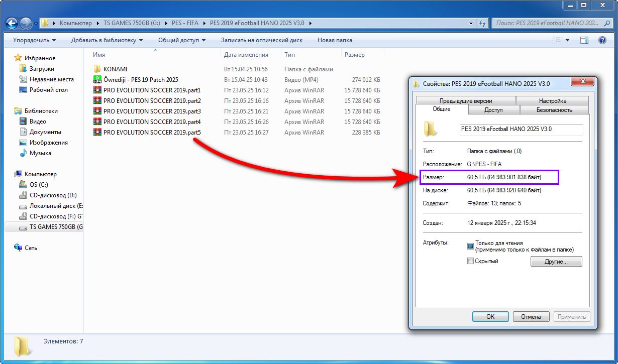
Task: Open Help with the blue question mark icon
Action: coord(602,40)
